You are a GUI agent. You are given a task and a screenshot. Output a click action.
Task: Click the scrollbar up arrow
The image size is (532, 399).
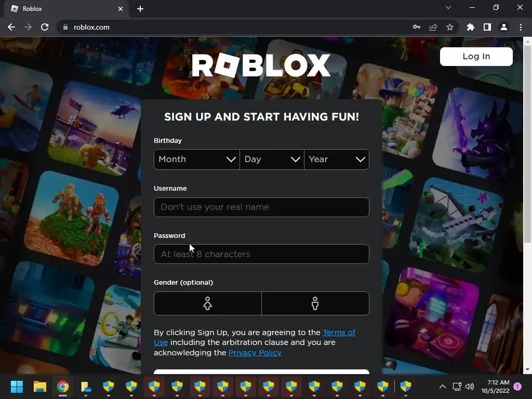point(527,41)
